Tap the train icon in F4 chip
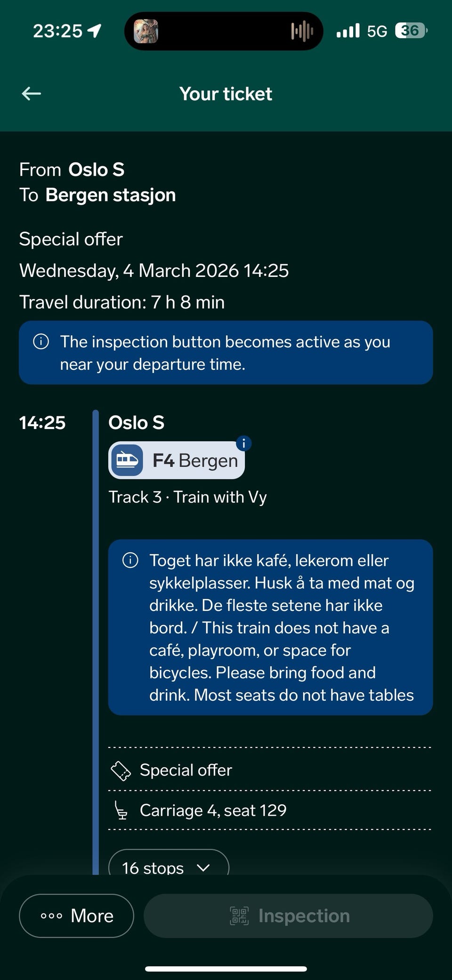The height and width of the screenshot is (980, 452). [127, 460]
